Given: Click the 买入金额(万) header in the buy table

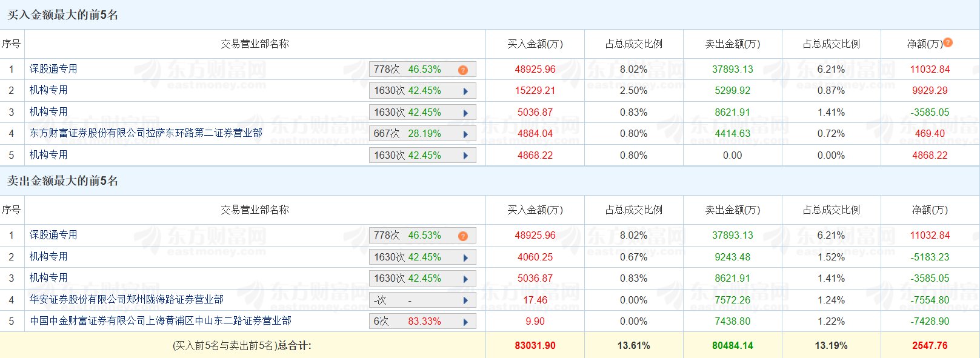Looking at the screenshot, I should point(535,44).
